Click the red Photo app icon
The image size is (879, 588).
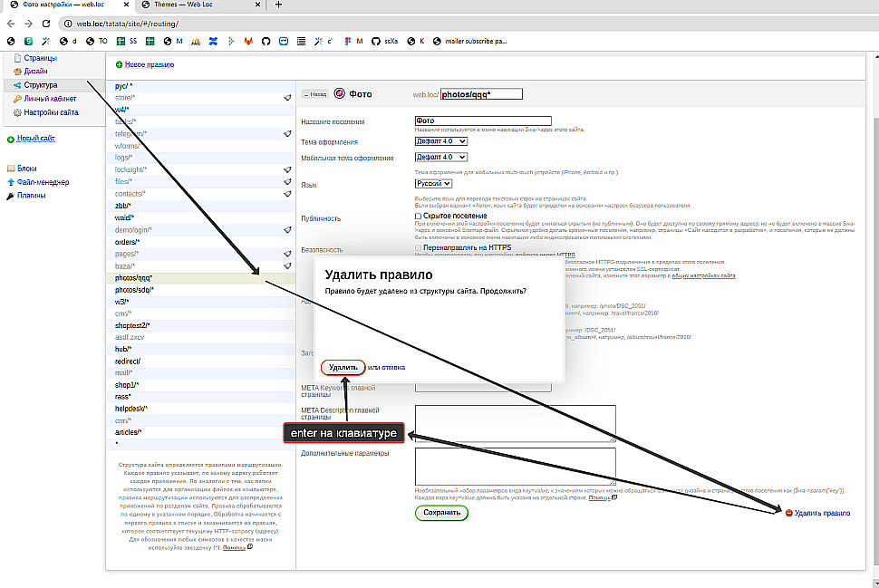[x=340, y=93]
